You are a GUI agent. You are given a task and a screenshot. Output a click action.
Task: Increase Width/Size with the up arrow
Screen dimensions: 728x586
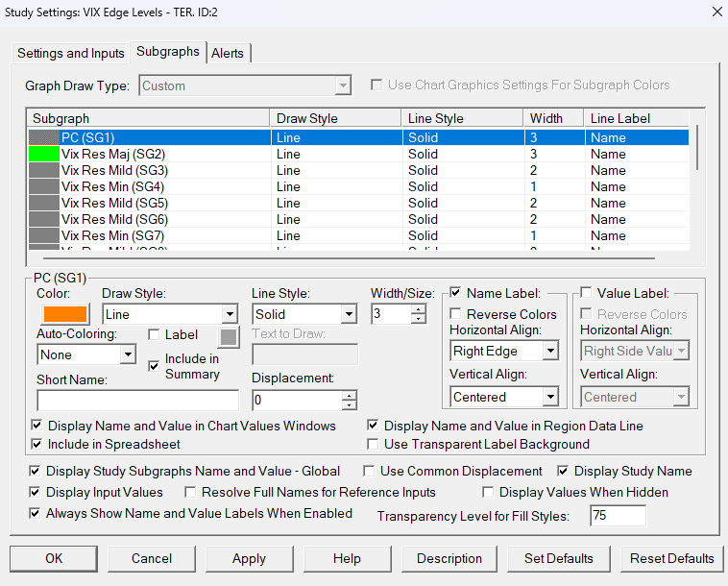[419, 309]
